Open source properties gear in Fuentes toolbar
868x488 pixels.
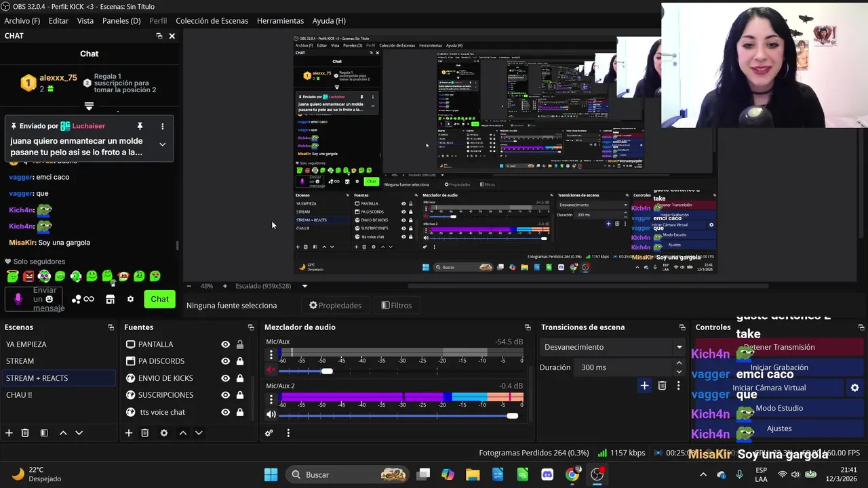point(163,432)
